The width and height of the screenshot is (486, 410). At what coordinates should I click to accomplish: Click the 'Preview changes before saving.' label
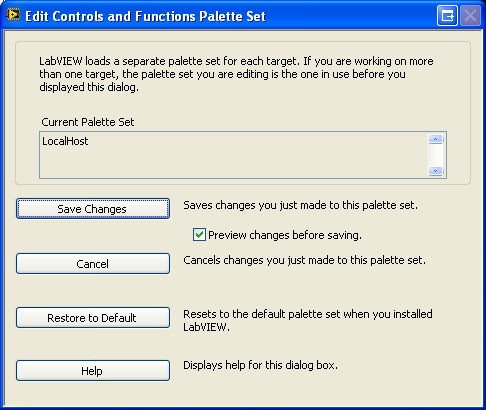(285, 235)
